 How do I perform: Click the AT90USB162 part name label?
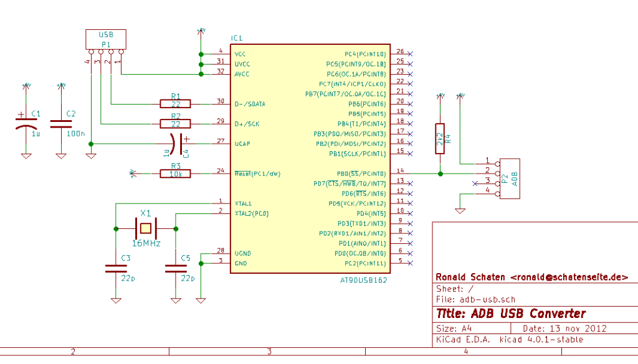tap(364, 280)
